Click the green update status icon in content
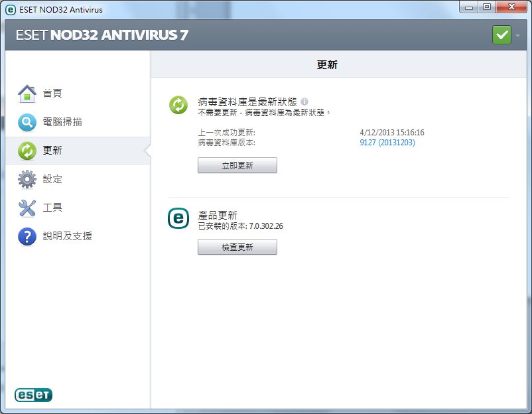 pos(178,105)
